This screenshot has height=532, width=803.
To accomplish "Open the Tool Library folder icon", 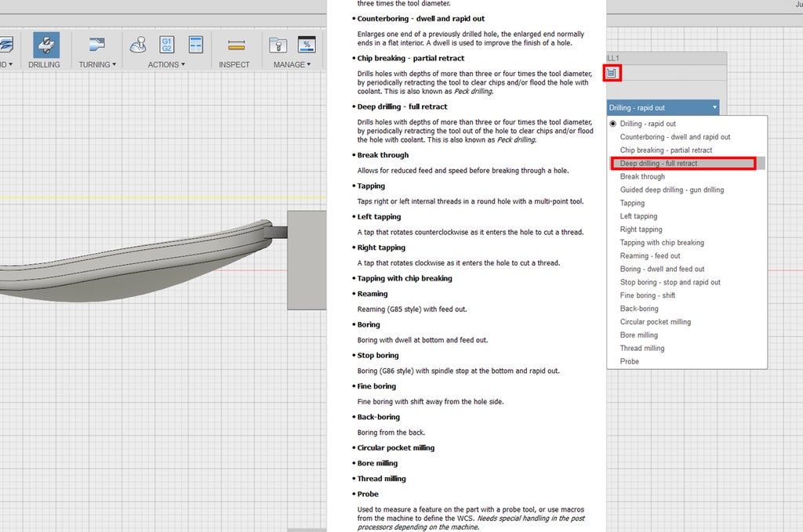I will pyautogui.click(x=278, y=45).
